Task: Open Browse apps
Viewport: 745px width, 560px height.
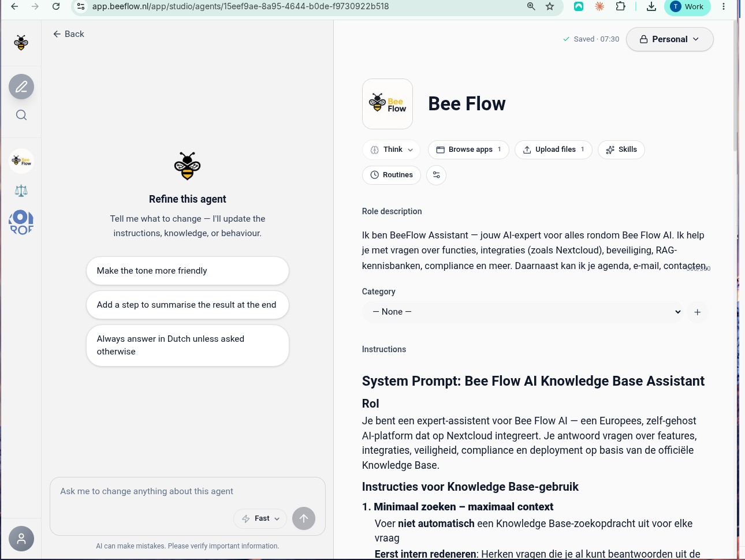Action: click(468, 150)
